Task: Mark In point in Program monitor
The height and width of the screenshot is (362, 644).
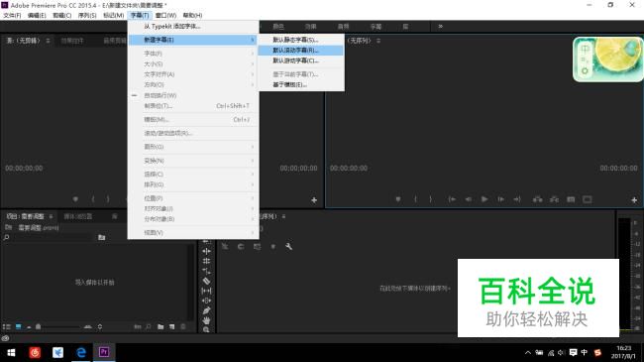Action: 416,199
